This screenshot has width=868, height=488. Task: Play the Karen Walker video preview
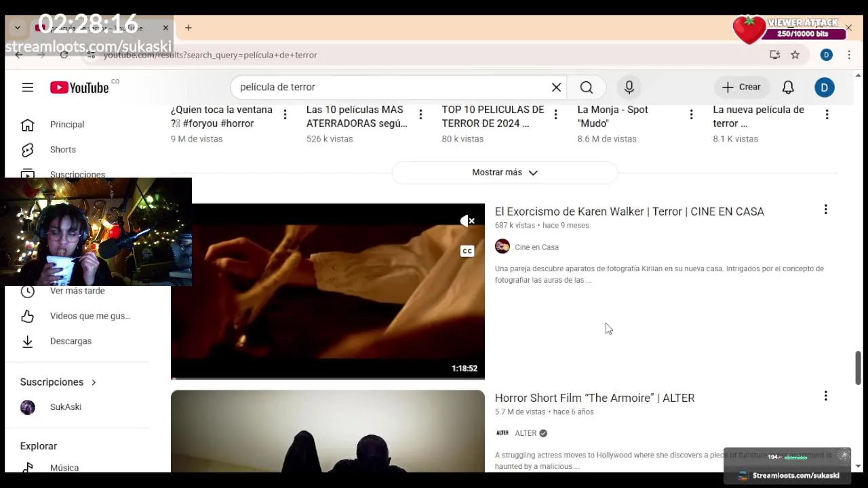(x=328, y=291)
